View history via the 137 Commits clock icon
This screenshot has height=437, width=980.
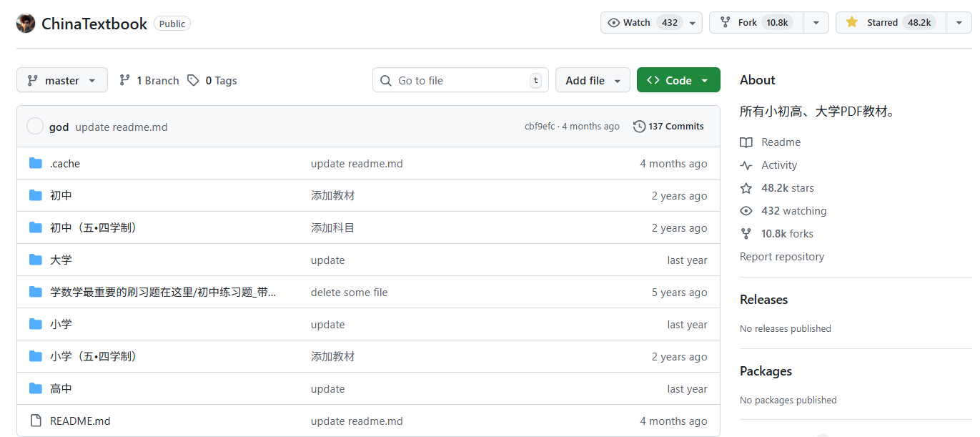coord(638,126)
